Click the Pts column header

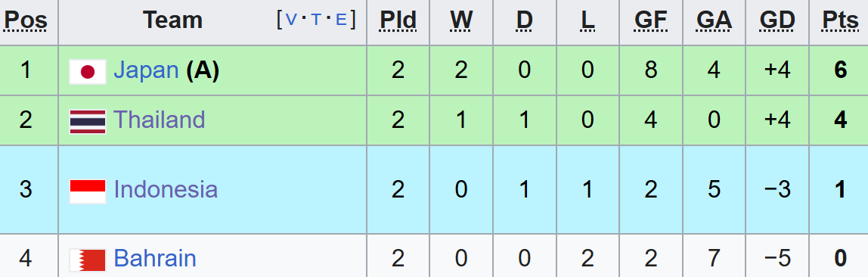pos(840,21)
